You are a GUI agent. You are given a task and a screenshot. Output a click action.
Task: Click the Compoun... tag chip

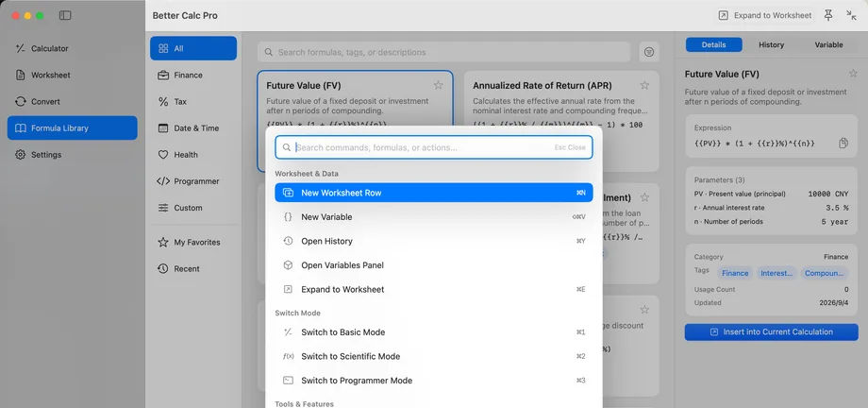tap(825, 273)
